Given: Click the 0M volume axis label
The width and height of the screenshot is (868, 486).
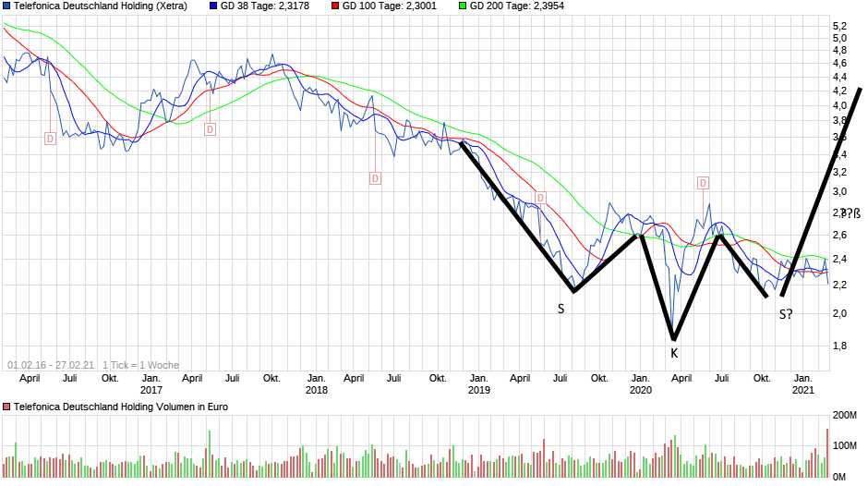Looking at the screenshot, I should 840,476.
